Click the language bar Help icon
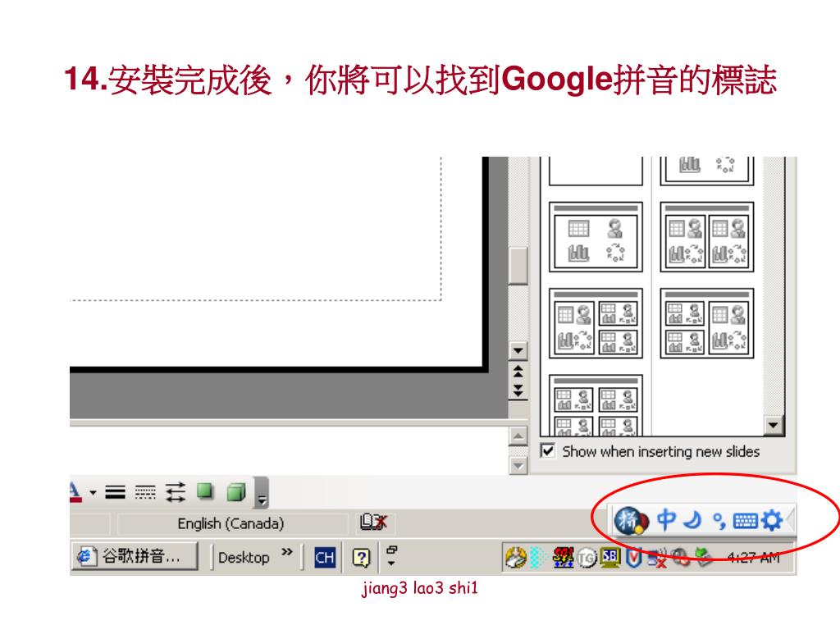Screen dimensions: 840x630 362,558
